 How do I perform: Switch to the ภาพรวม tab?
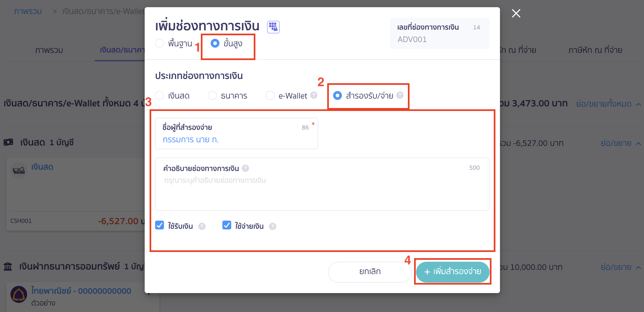pos(49,50)
